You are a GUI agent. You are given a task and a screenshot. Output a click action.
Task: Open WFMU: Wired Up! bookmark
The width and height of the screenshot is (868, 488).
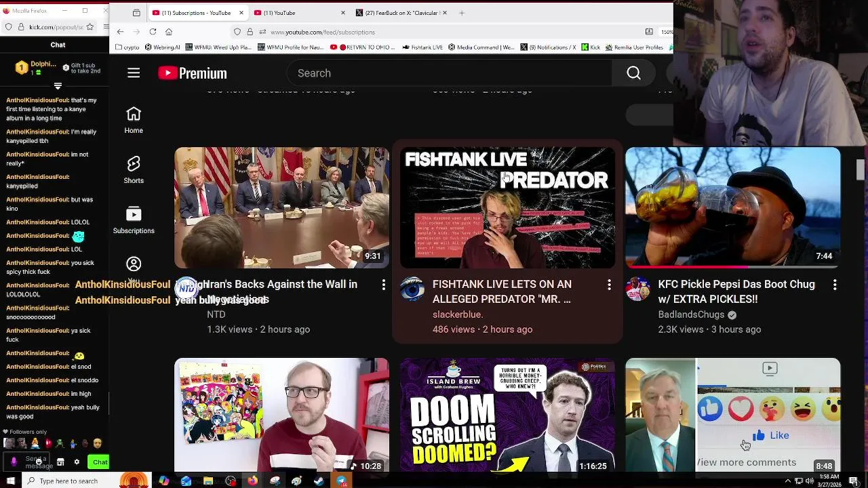(217, 47)
